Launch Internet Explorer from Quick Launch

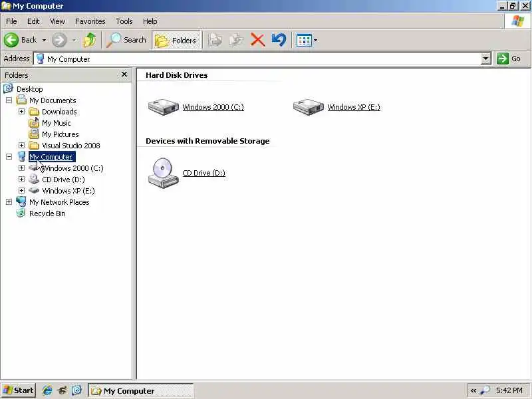[x=47, y=390]
